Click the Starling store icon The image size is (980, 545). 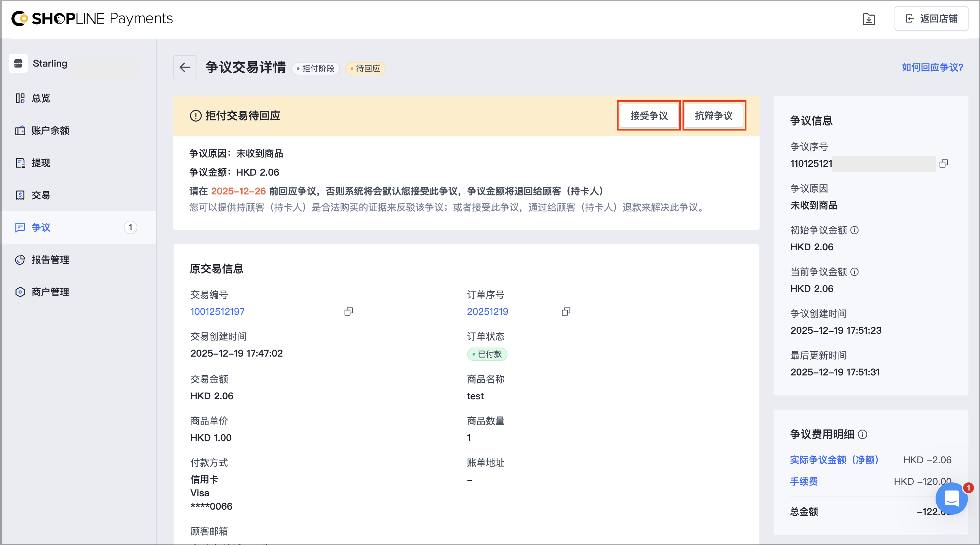click(x=18, y=63)
